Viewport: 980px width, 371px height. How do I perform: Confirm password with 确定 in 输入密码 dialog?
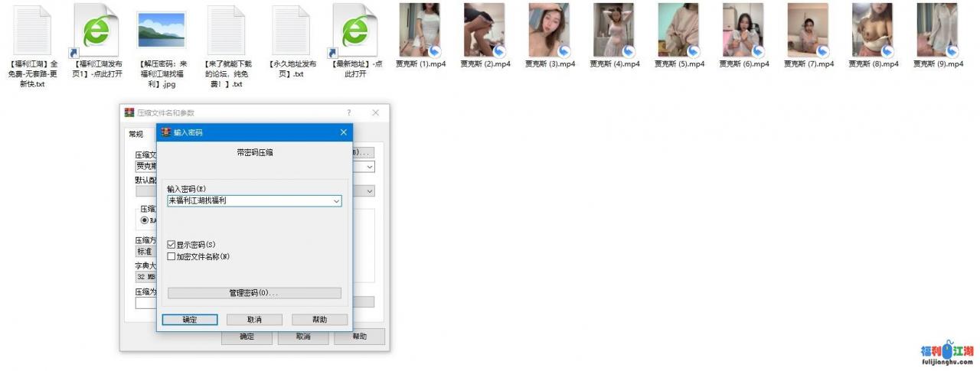[190, 320]
